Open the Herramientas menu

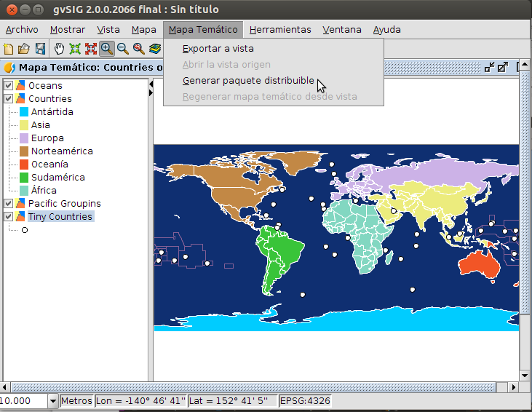click(x=279, y=30)
